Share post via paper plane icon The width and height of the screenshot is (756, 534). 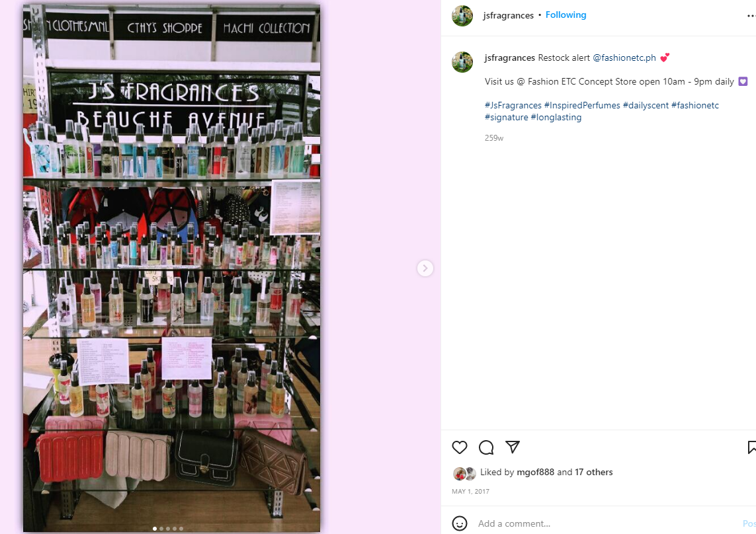coord(513,447)
